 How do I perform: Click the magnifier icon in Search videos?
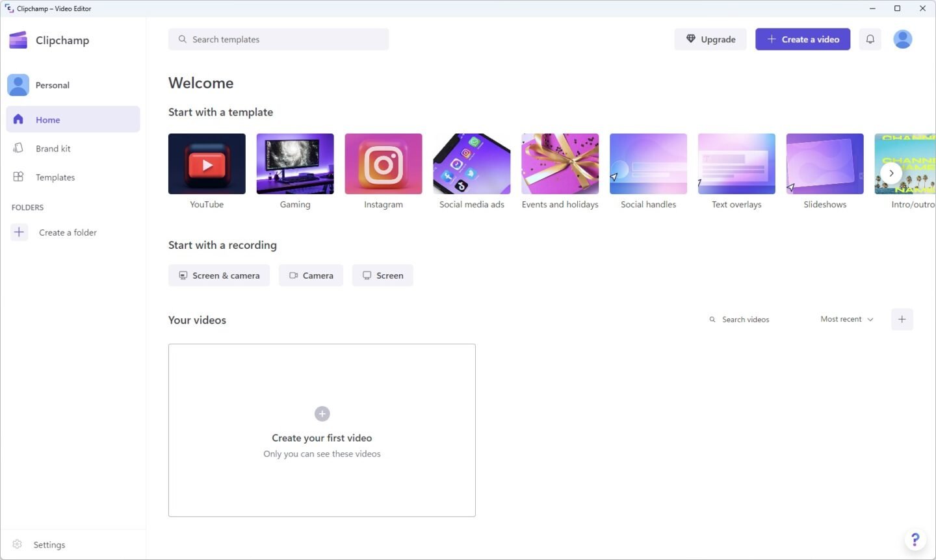(x=712, y=320)
